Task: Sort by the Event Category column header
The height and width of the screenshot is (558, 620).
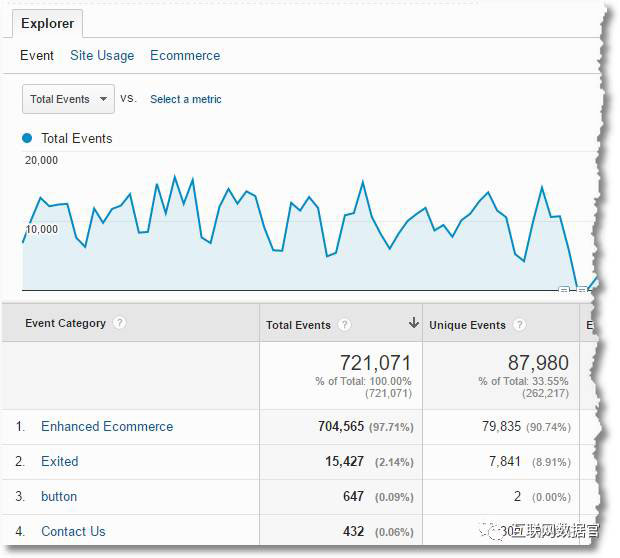Action: [65, 323]
